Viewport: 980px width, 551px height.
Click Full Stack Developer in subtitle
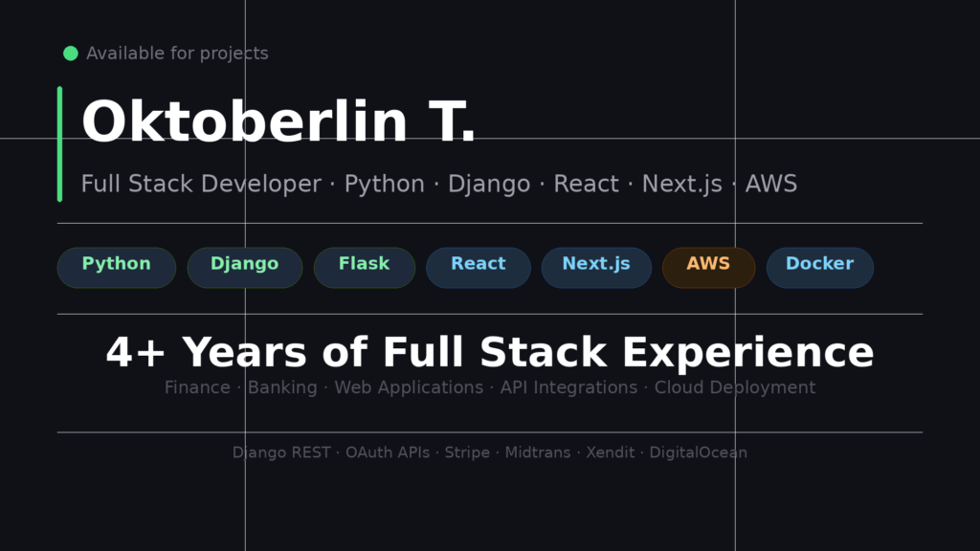(201, 185)
